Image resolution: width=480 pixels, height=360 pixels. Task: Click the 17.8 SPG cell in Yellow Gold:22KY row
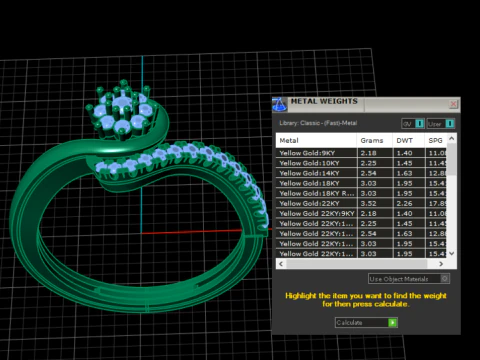tap(436, 203)
